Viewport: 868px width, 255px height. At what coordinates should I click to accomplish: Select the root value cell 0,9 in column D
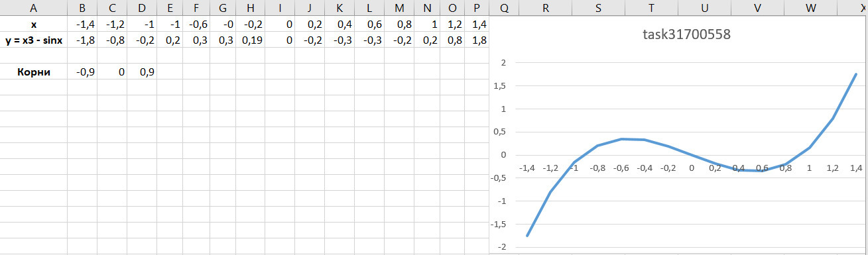click(142, 73)
